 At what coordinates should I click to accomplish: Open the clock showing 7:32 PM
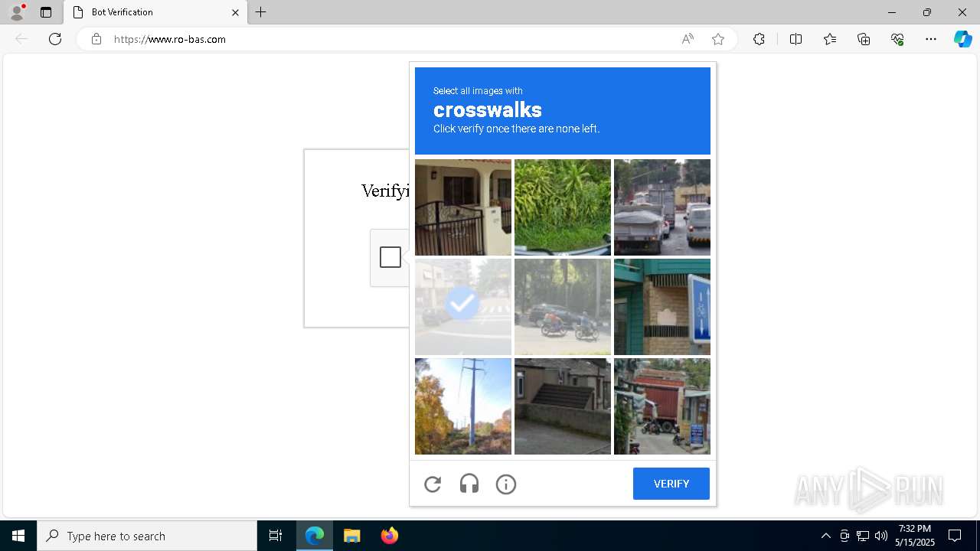[x=916, y=536]
